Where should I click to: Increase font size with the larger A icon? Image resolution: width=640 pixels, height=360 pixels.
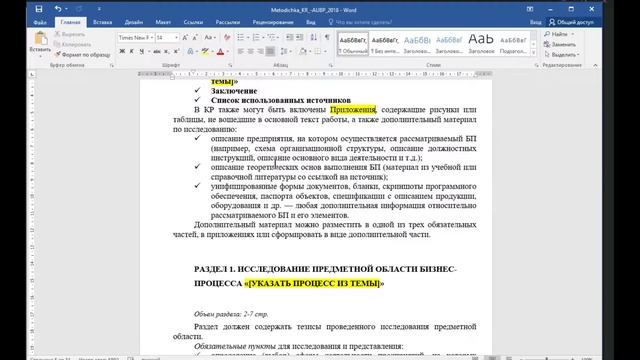185,38
